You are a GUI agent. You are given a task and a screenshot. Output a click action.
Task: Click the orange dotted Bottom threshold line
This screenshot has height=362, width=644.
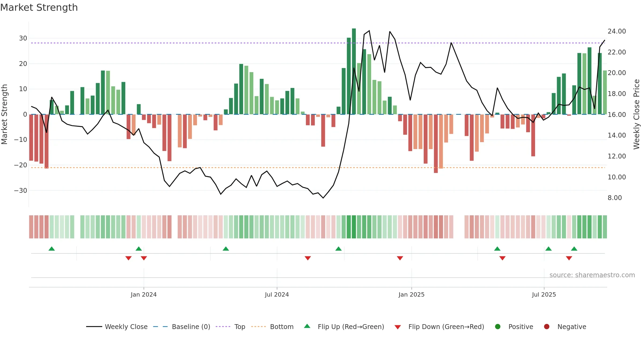pos(318,168)
